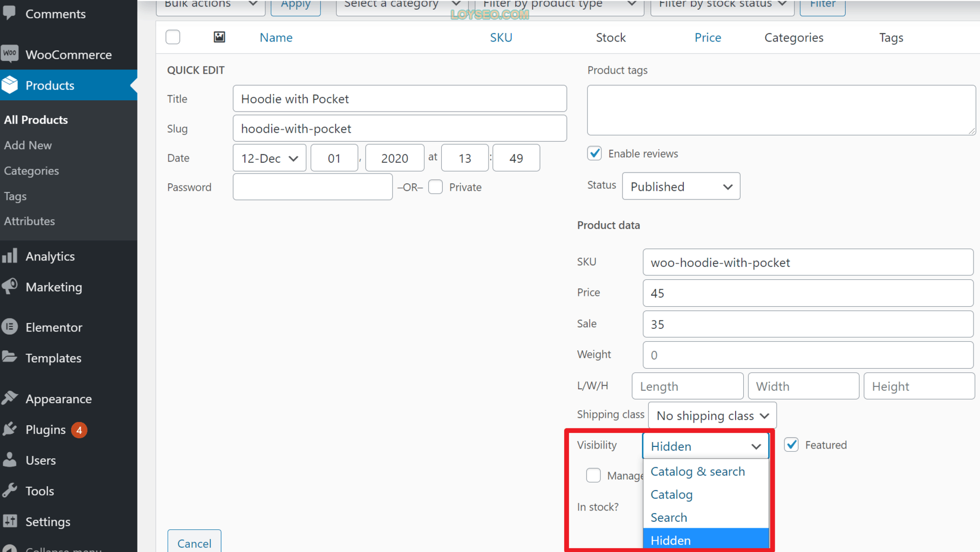Click the Tools wrench icon
Screen dimensions: 980x552
10,491
